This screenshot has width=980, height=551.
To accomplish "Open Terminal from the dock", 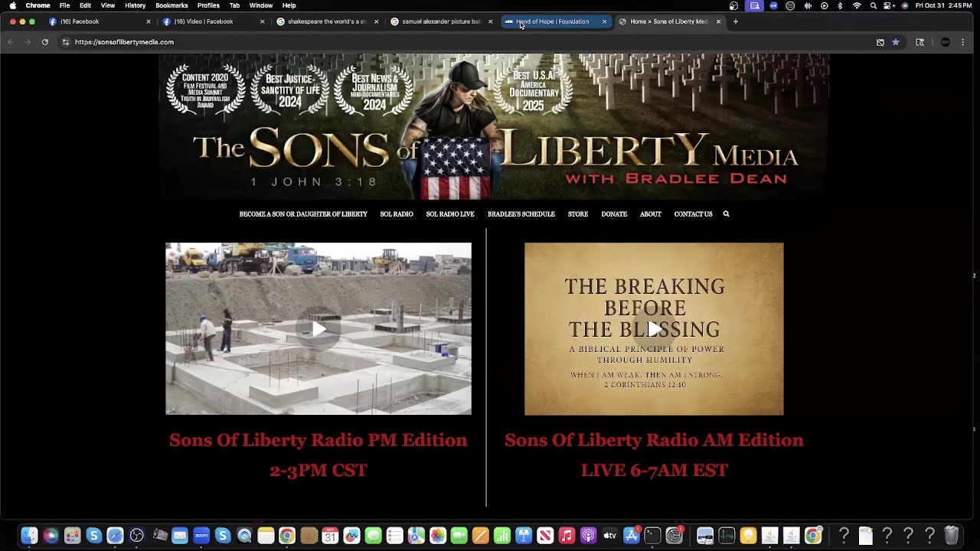I will click(x=652, y=536).
